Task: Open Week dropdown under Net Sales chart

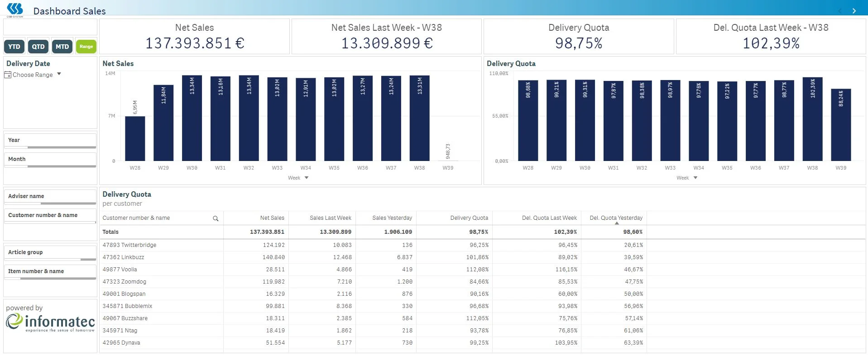Action: 307,178
